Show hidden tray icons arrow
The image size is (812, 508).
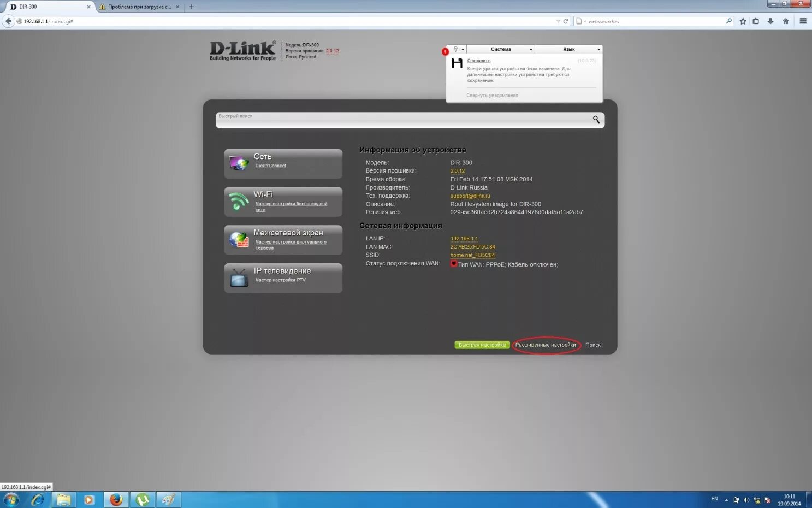click(x=726, y=500)
